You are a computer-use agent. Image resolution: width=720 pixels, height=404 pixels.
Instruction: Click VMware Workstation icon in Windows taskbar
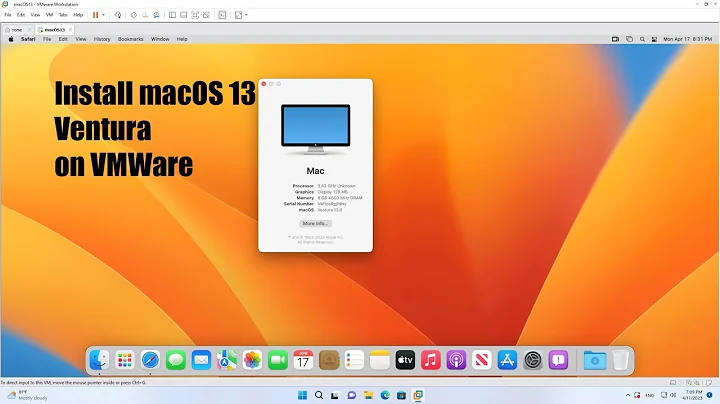(418, 395)
